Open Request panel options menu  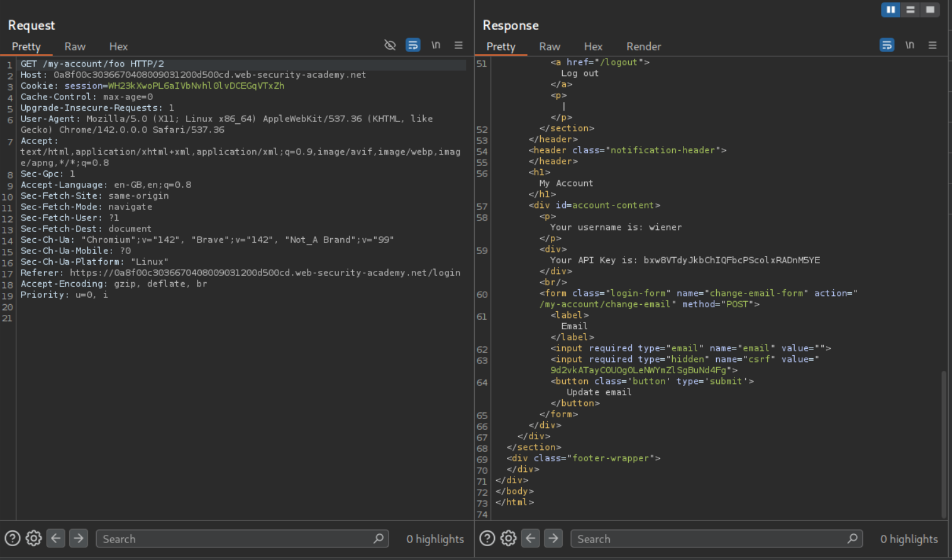tap(458, 45)
